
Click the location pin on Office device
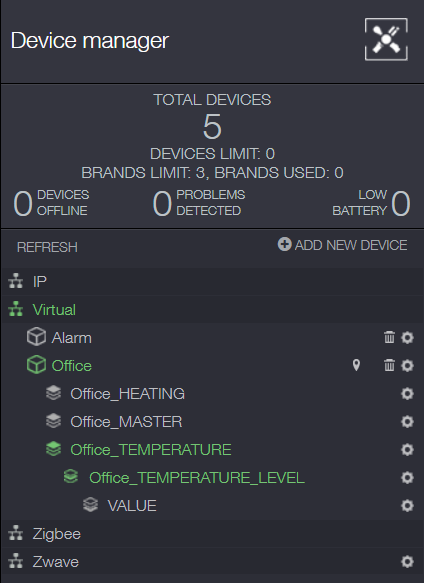(356, 365)
